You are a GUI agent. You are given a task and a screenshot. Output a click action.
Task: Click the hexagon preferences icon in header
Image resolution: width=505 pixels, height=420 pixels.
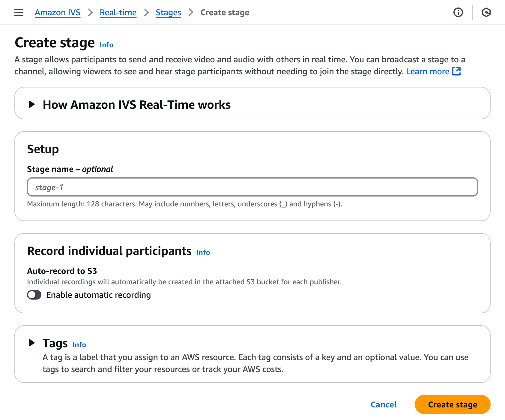click(x=486, y=12)
